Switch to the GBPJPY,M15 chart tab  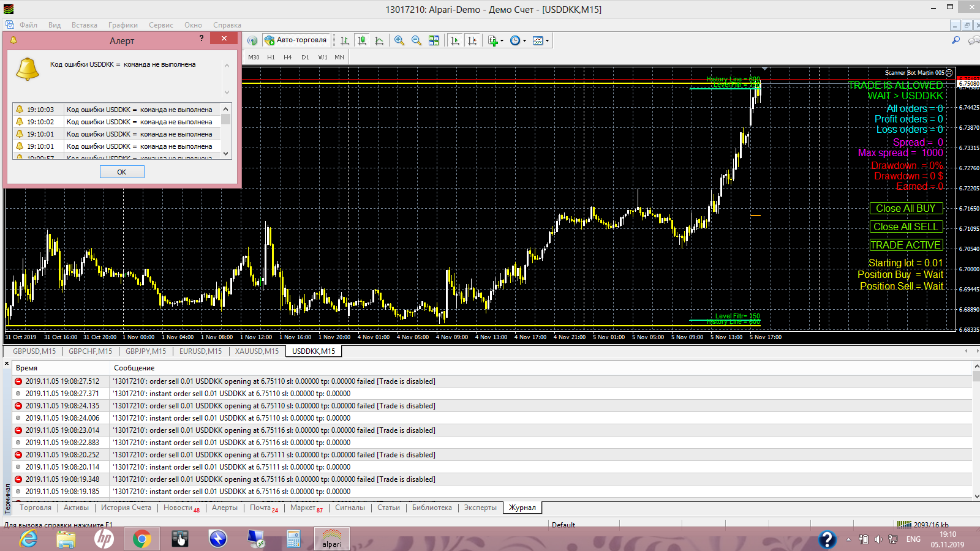tap(146, 351)
